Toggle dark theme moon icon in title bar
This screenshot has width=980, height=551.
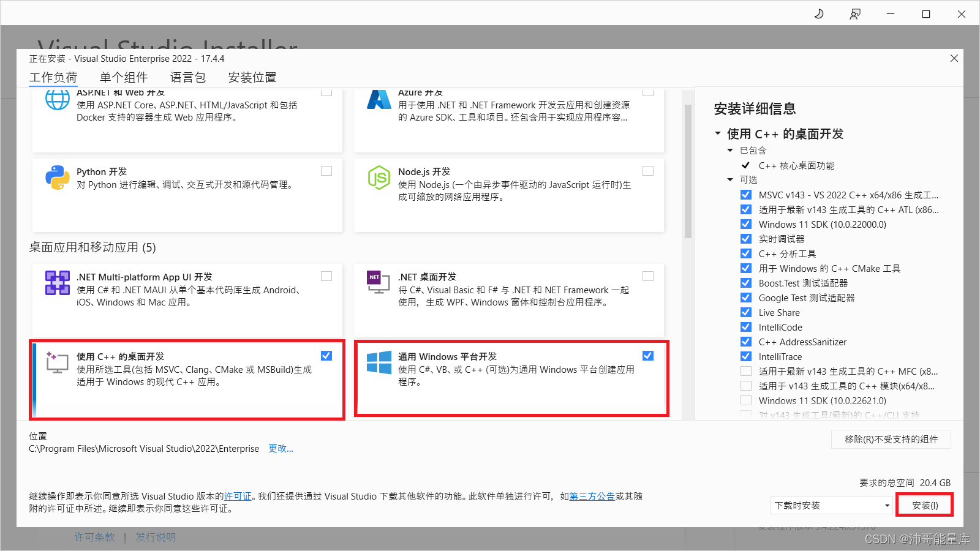(819, 13)
